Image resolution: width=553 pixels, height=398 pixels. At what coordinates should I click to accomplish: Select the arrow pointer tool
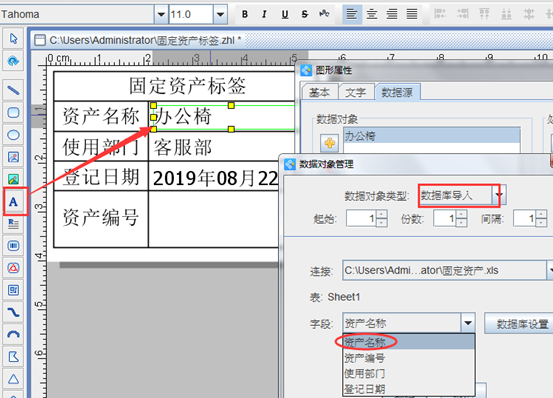[x=13, y=38]
